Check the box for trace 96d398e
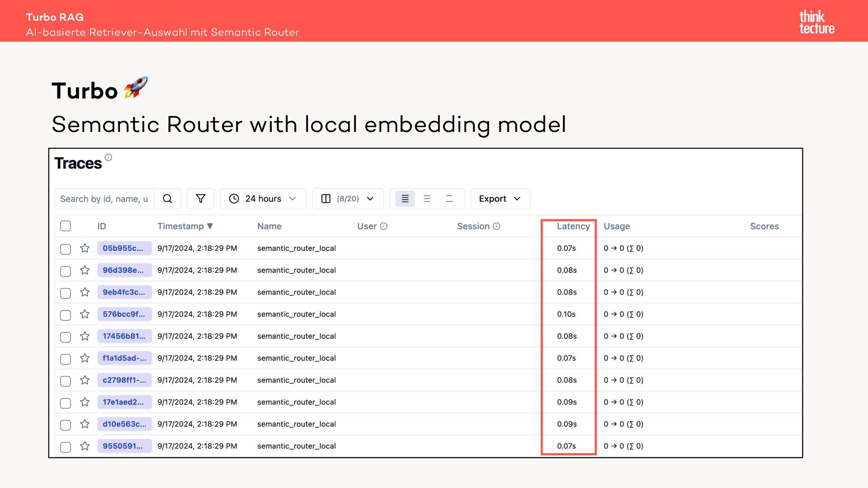This screenshot has width=868, height=488. pos(66,271)
